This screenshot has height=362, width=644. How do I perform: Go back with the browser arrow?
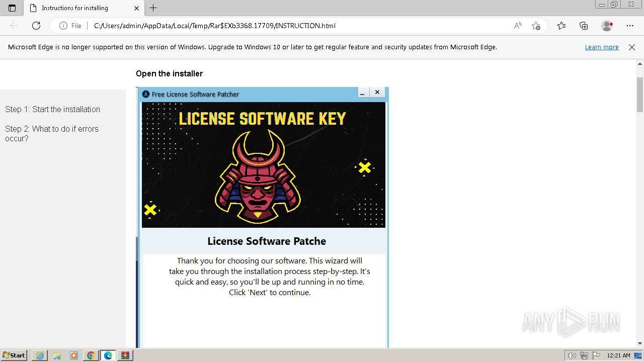(x=14, y=26)
